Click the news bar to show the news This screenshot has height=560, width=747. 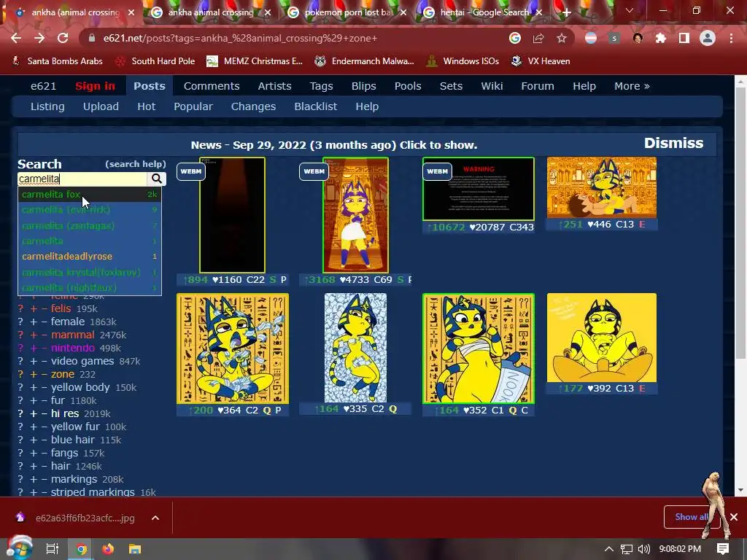pyautogui.click(x=334, y=145)
